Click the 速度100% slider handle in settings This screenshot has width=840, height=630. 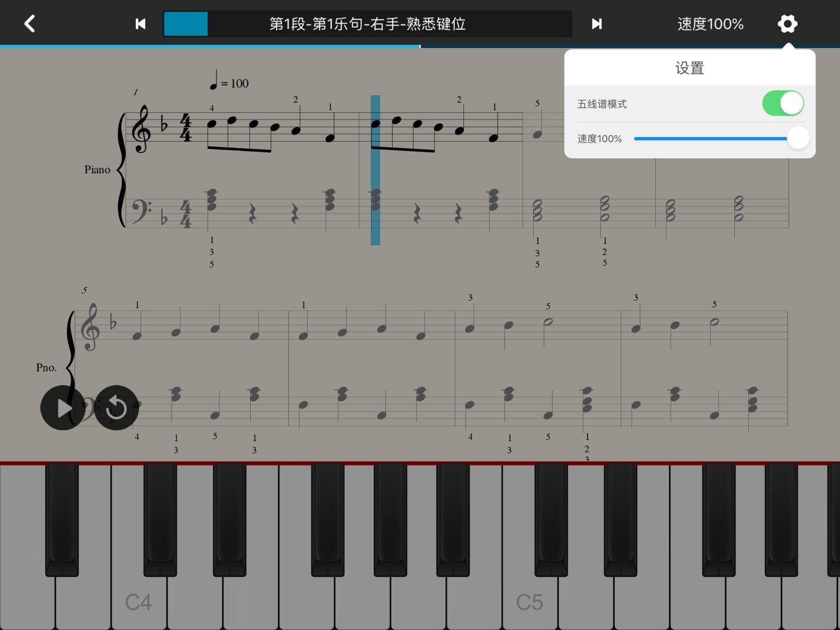[797, 138]
